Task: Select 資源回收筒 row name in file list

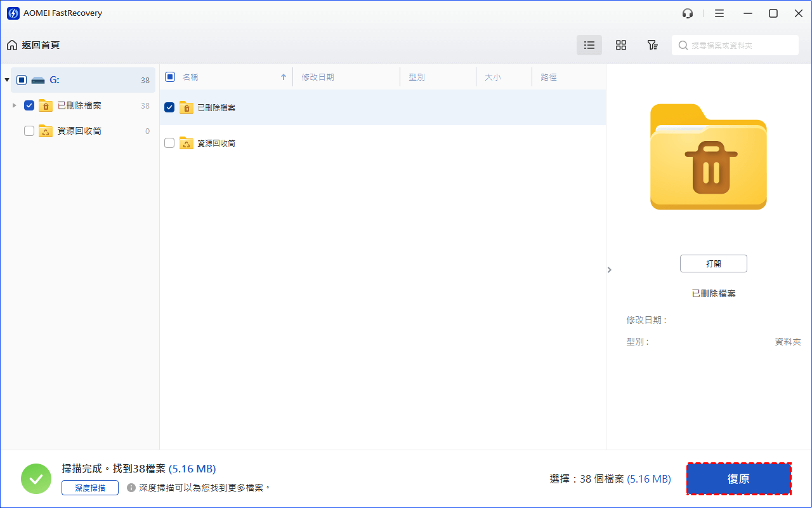Action: point(216,143)
